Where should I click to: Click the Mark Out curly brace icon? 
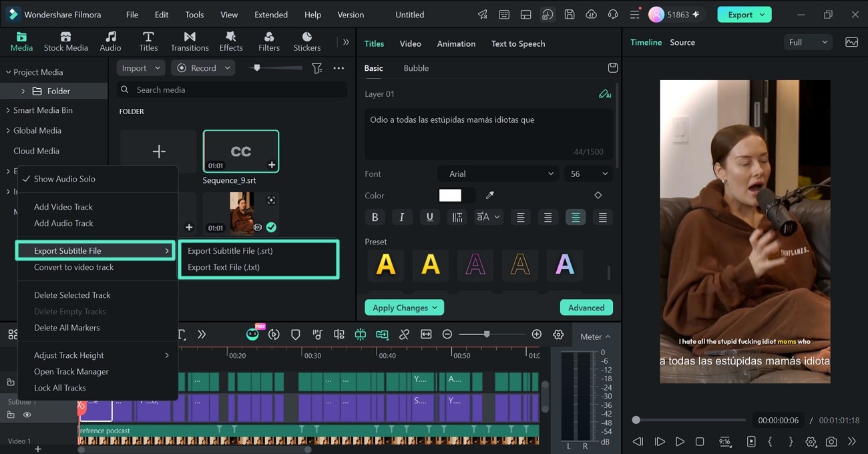[x=791, y=441]
